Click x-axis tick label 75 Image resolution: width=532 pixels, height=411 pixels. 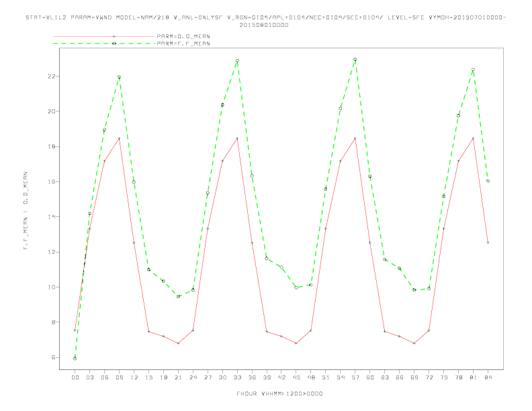[444, 377]
